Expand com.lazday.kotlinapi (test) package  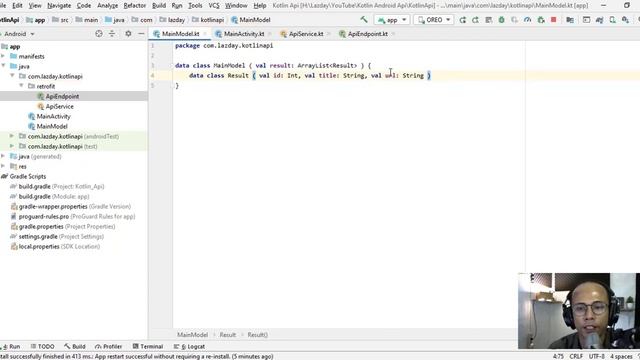pyautogui.click(x=12, y=146)
